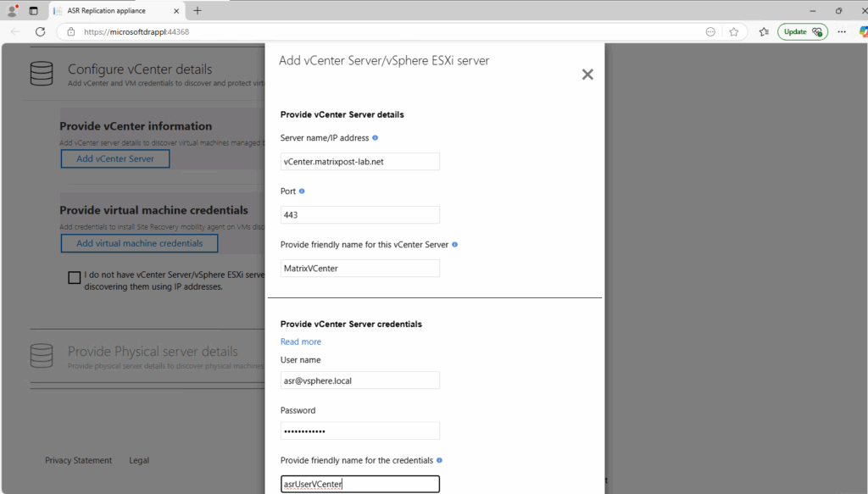This screenshot has width=868, height=494.
Task: Click Add virtual machine credentials button
Action: coord(140,243)
